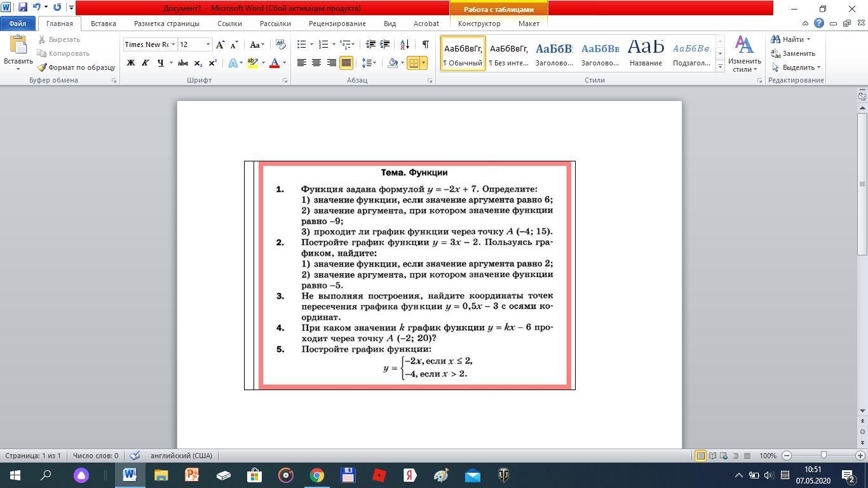Decrease the paragraph indent

tap(370, 44)
